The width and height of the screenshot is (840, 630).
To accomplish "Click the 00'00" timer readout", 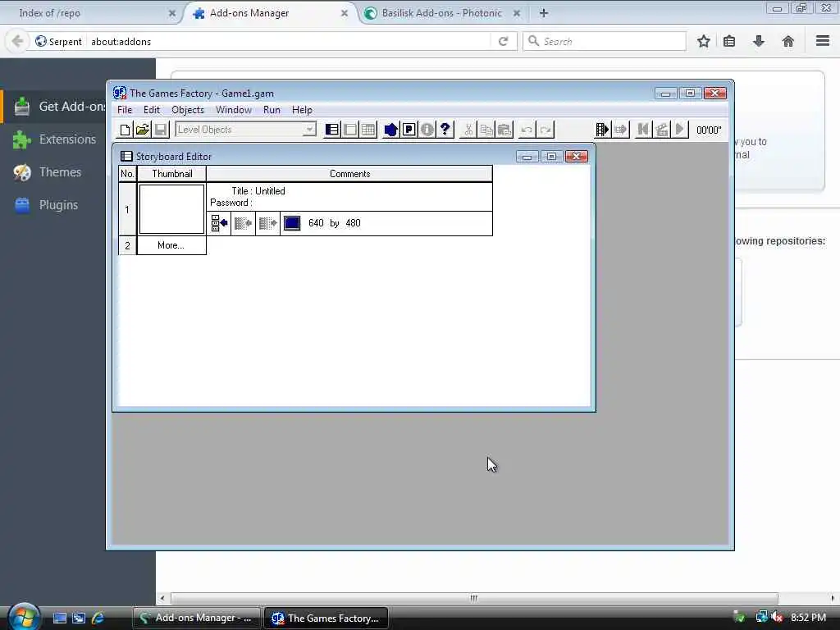I will click(x=709, y=130).
